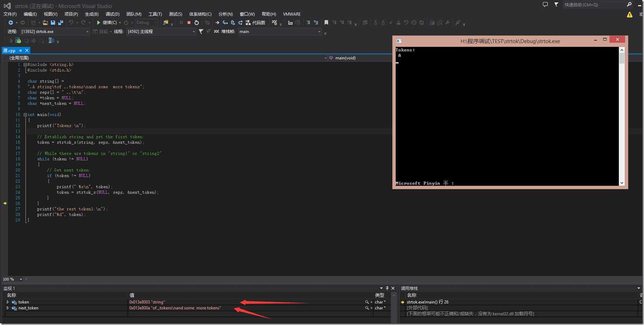This screenshot has height=325, width=644.
Task: Open the scope dropdown (全局范围)
Action: click(164, 58)
